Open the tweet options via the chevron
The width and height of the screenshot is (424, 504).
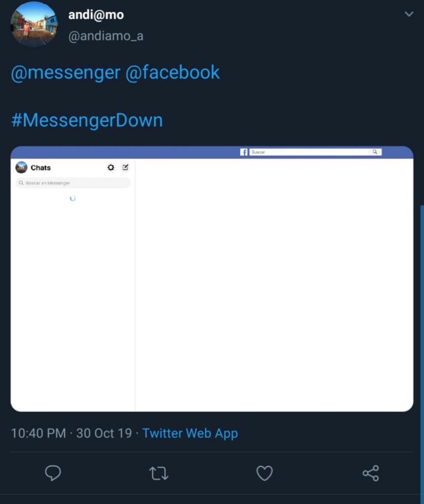409,14
